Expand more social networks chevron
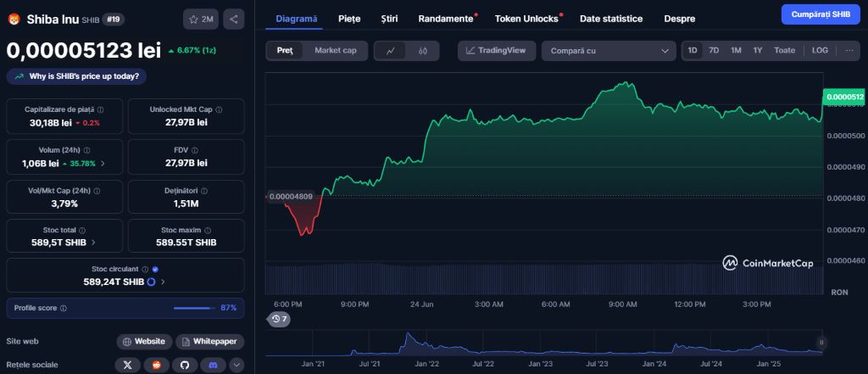The width and height of the screenshot is (868, 374). click(x=236, y=365)
